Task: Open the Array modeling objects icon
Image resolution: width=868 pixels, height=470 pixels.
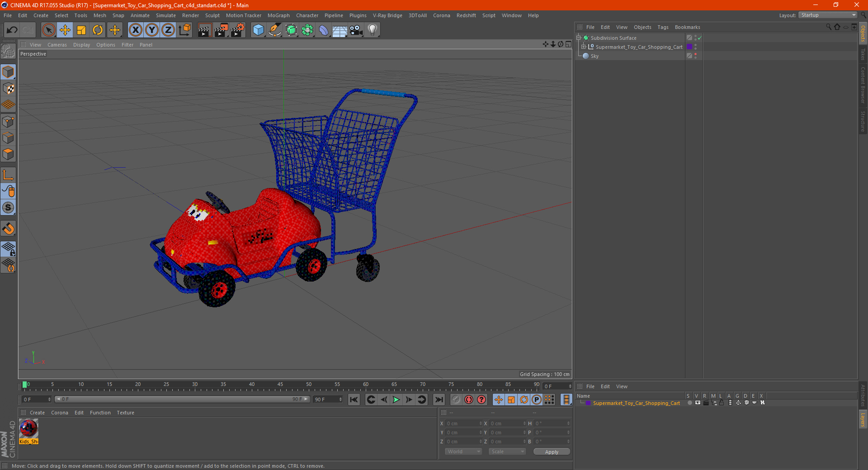Action: 307,30
